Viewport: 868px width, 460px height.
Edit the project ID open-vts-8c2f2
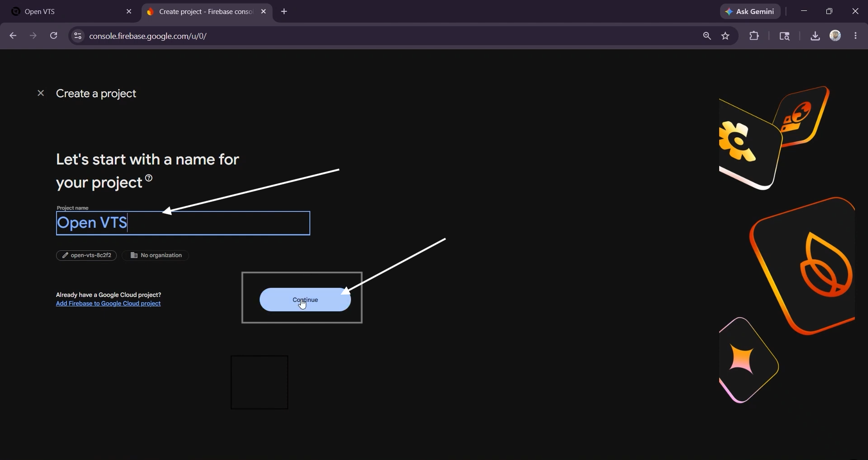(86, 256)
